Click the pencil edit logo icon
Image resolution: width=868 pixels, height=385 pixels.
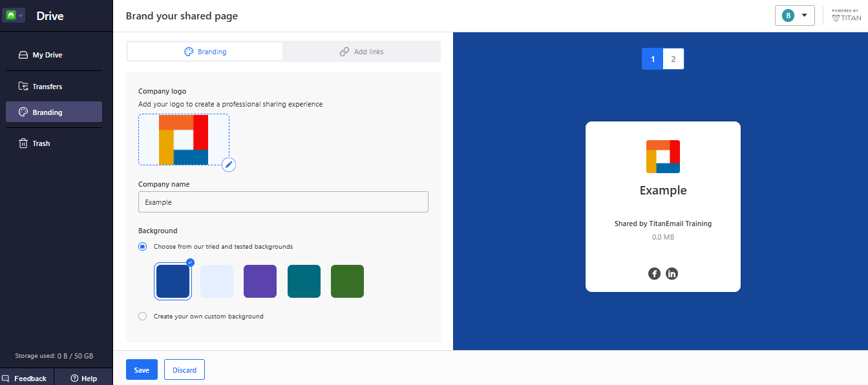point(229,164)
